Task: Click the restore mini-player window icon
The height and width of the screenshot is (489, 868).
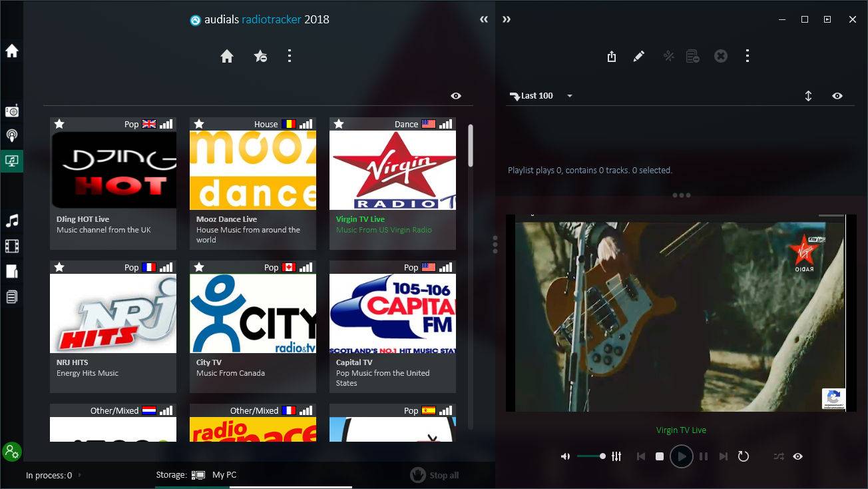Action: click(x=827, y=20)
